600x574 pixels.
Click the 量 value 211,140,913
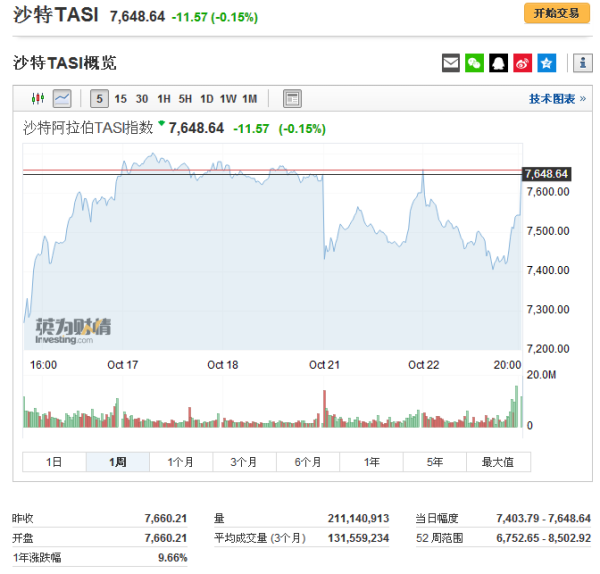click(358, 518)
